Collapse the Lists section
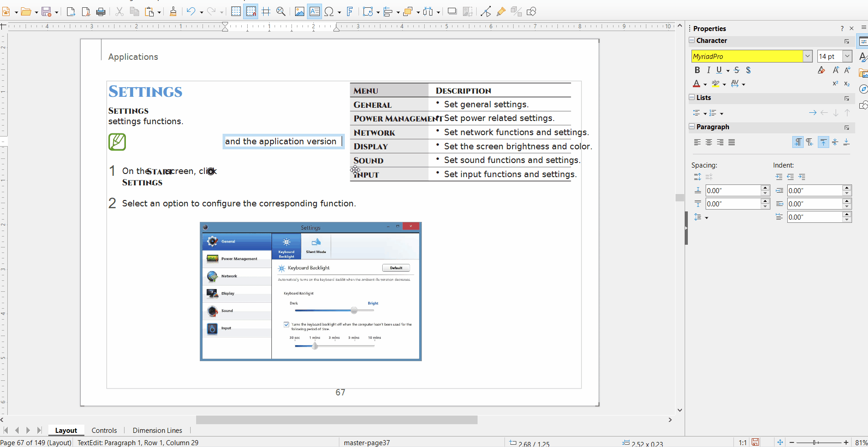Image resolution: width=868 pixels, height=447 pixels. pyautogui.click(x=692, y=97)
